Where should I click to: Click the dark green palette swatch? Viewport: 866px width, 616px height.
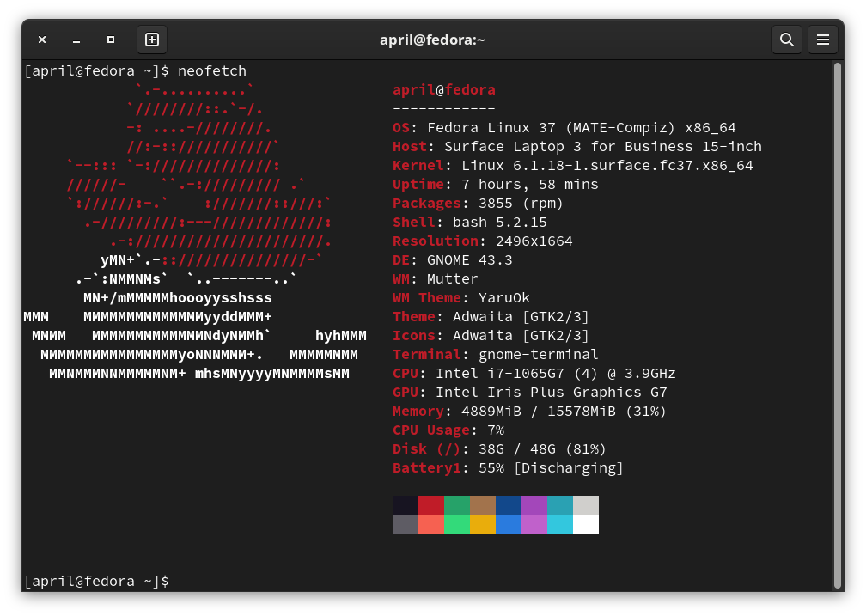tap(457, 505)
